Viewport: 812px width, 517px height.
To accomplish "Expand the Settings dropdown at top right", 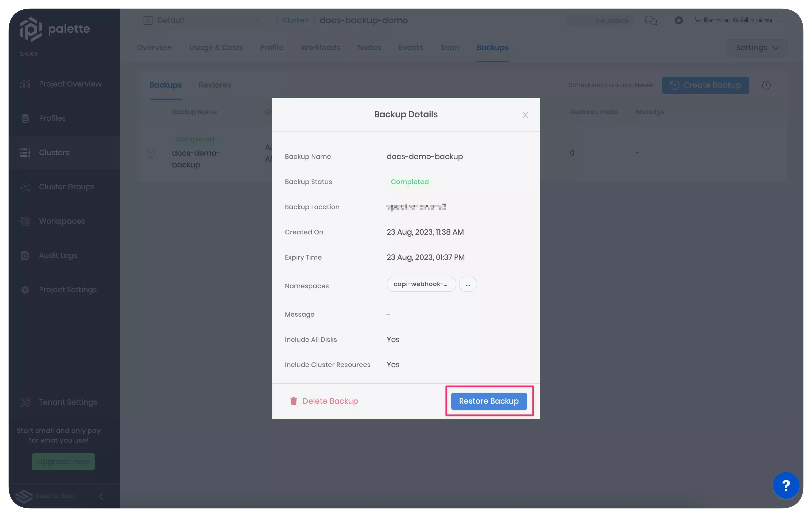I will (x=757, y=48).
